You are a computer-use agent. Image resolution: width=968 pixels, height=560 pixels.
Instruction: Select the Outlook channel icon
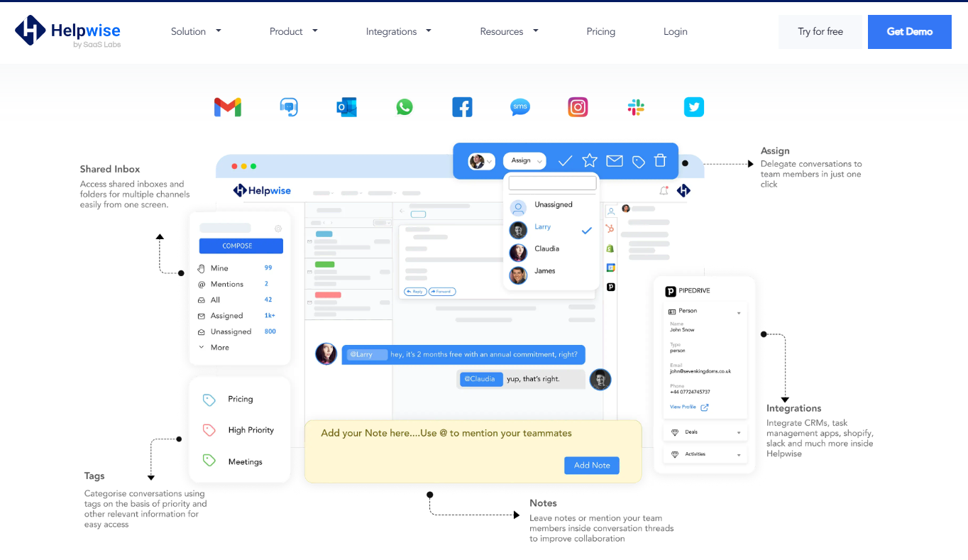tap(346, 107)
